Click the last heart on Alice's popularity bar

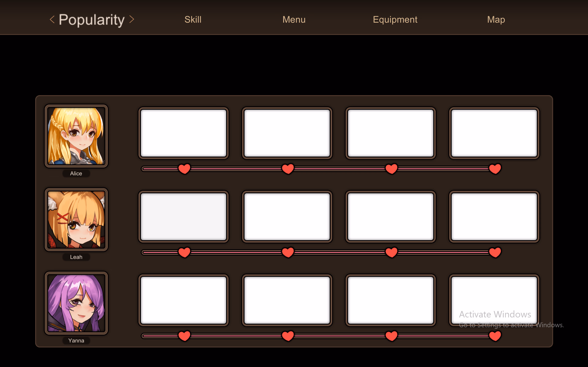click(495, 169)
